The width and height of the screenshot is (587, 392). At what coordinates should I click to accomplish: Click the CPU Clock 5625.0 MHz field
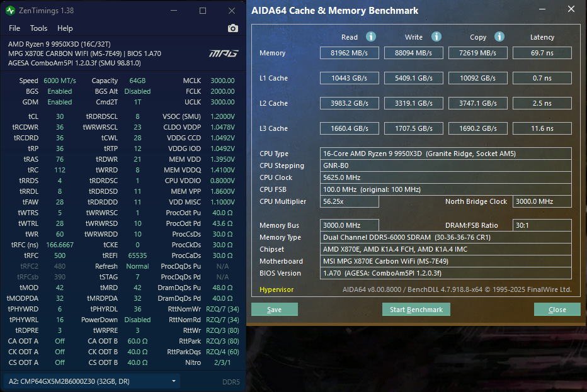coord(445,177)
